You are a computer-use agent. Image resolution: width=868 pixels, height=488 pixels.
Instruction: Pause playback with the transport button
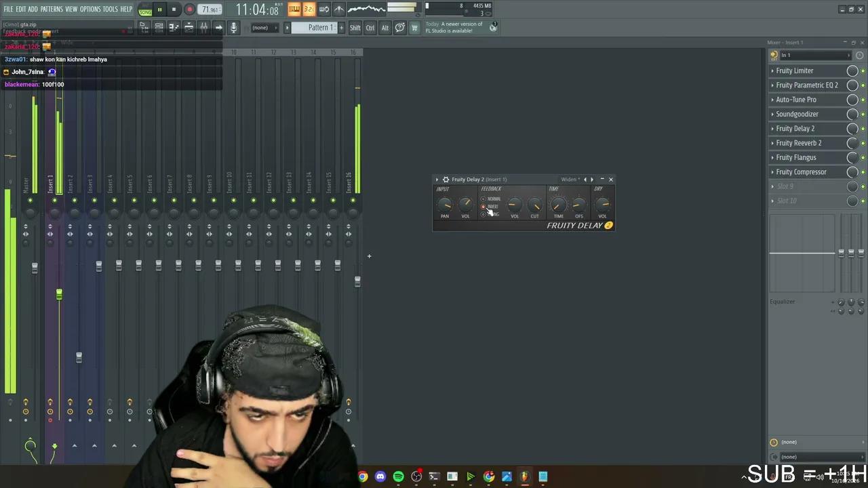pos(159,9)
